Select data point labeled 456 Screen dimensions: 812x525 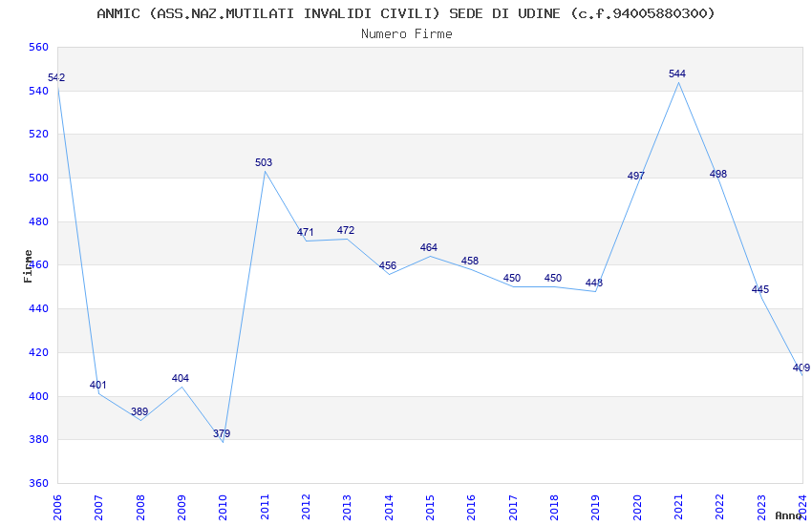coord(387,265)
